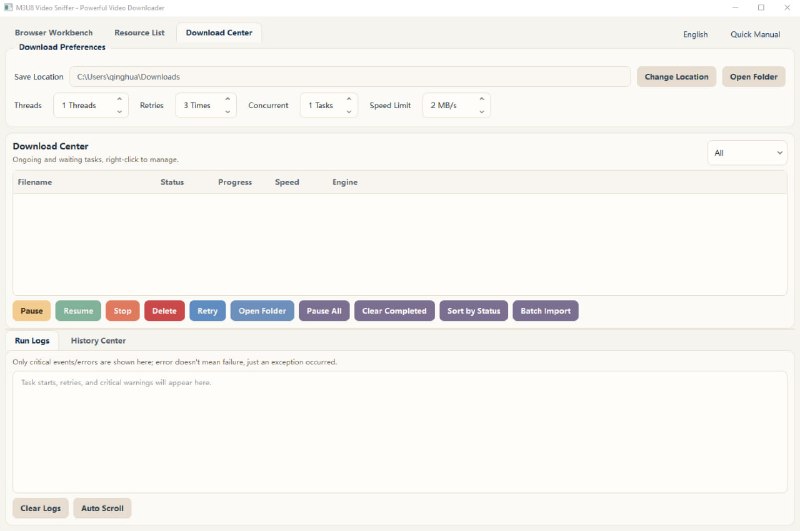Click inside the run logs text area

point(400,432)
